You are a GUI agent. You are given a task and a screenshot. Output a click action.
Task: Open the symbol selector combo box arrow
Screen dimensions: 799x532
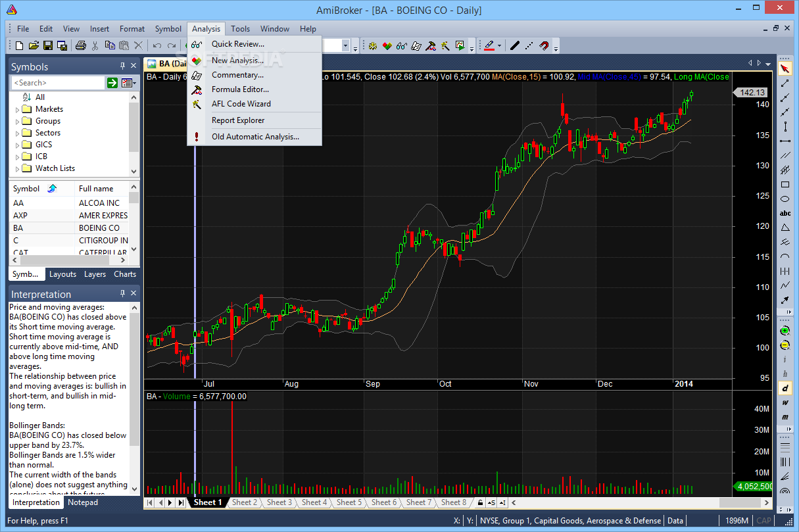(345, 45)
